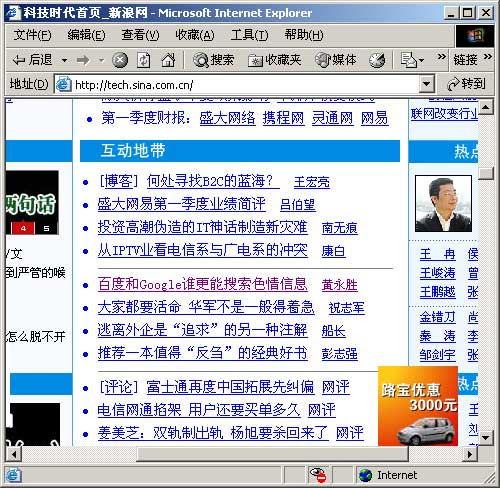The height and width of the screenshot is (488, 500).
Task: Click the IE icon in title bar
Action: 14,13
